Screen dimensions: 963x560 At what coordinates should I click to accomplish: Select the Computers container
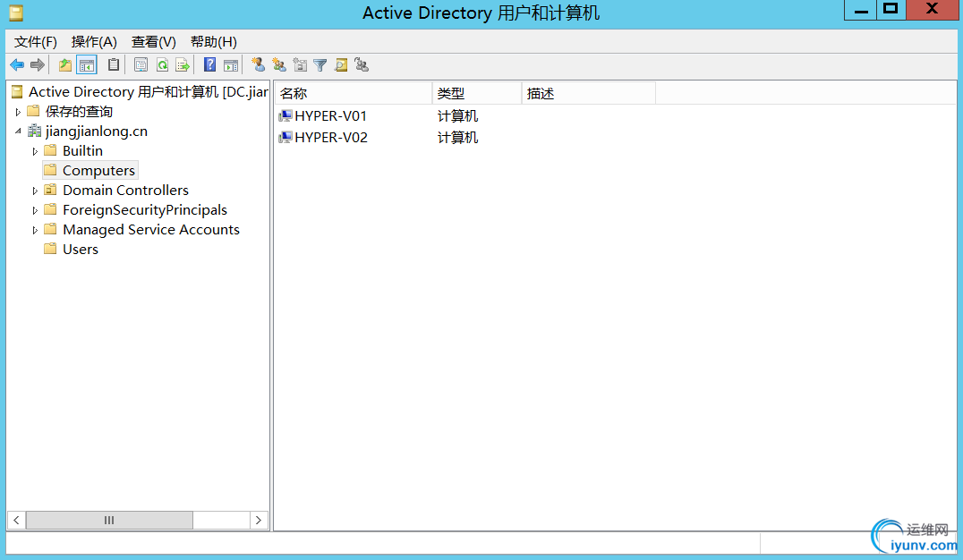(x=98, y=170)
